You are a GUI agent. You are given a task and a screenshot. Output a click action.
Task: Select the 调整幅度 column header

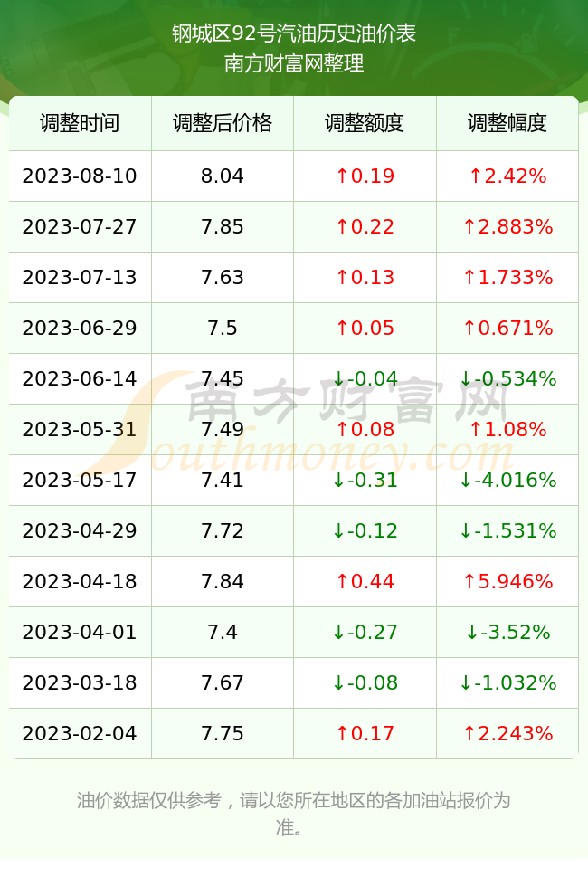(x=507, y=123)
